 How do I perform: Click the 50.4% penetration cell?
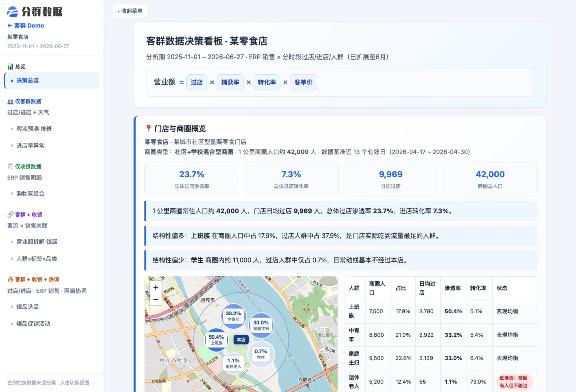pyautogui.click(x=454, y=311)
